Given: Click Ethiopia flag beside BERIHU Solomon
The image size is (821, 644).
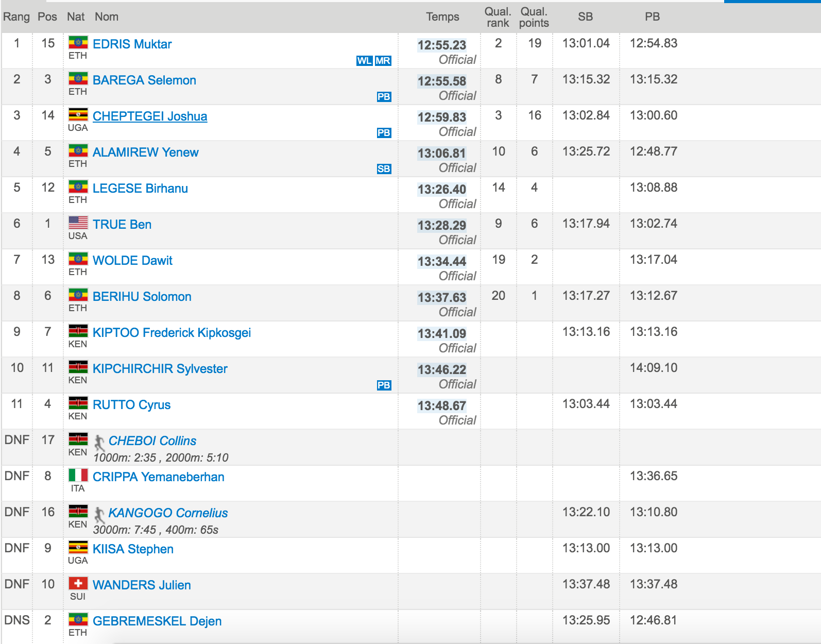Looking at the screenshot, I should pos(78,295).
